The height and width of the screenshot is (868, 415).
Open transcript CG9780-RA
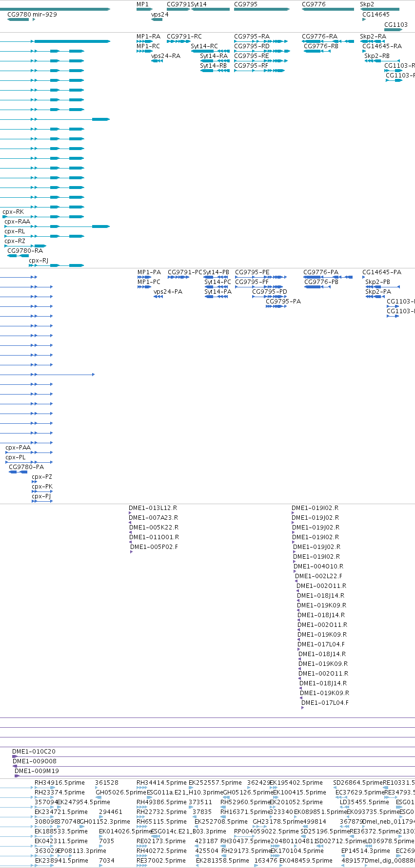(x=25, y=251)
